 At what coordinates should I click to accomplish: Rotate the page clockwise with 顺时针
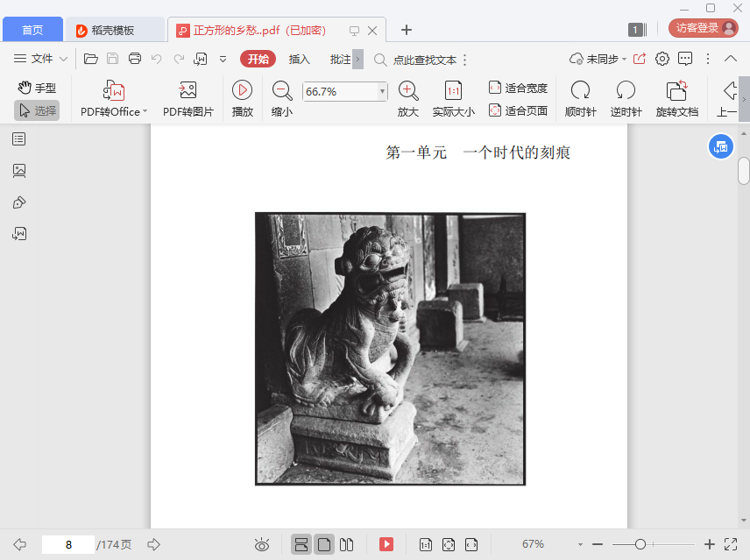click(x=580, y=90)
